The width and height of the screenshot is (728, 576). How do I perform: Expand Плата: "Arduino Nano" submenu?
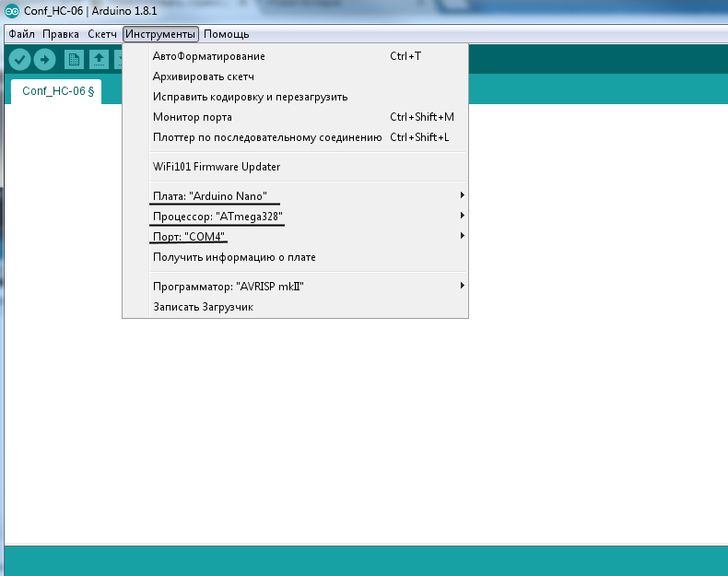[295, 196]
